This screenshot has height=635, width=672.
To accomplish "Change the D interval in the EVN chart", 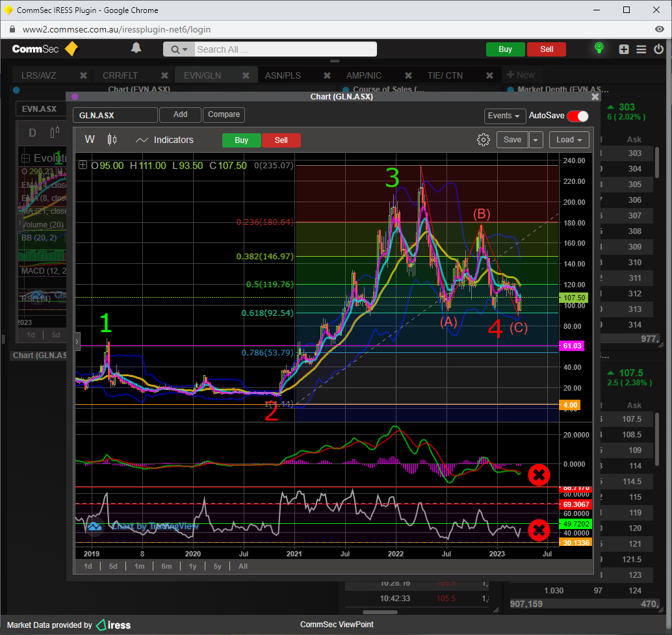I will click(x=32, y=133).
